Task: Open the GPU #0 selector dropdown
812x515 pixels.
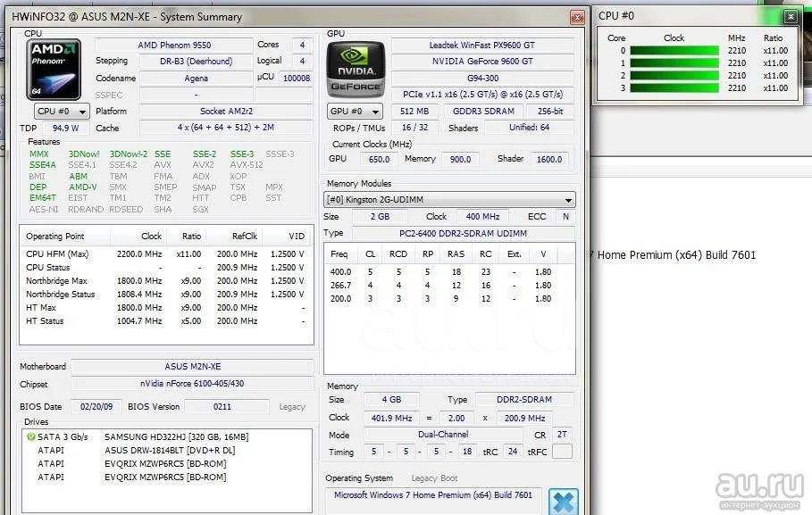Action: pyautogui.click(x=355, y=112)
